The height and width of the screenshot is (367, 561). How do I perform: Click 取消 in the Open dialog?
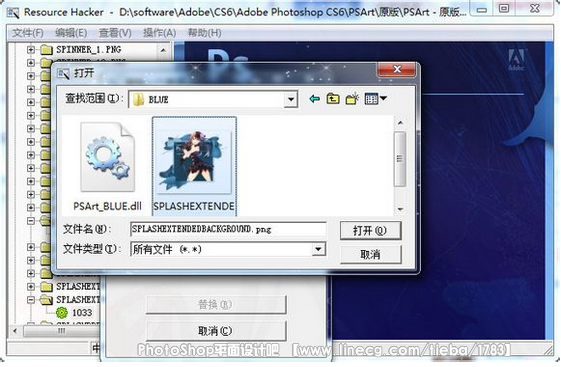pyautogui.click(x=370, y=255)
